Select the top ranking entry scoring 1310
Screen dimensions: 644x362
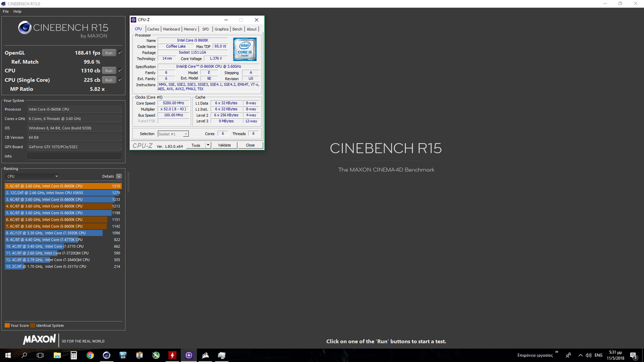pos(63,186)
